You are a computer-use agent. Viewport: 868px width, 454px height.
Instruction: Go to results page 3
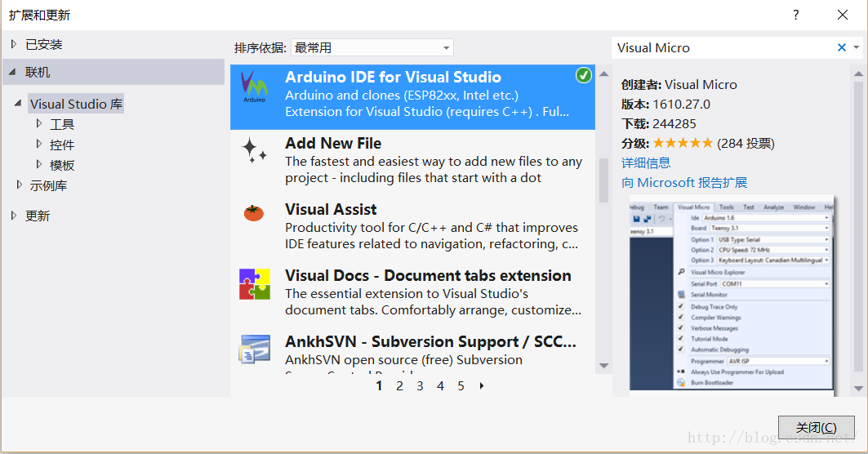pos(420,386)
